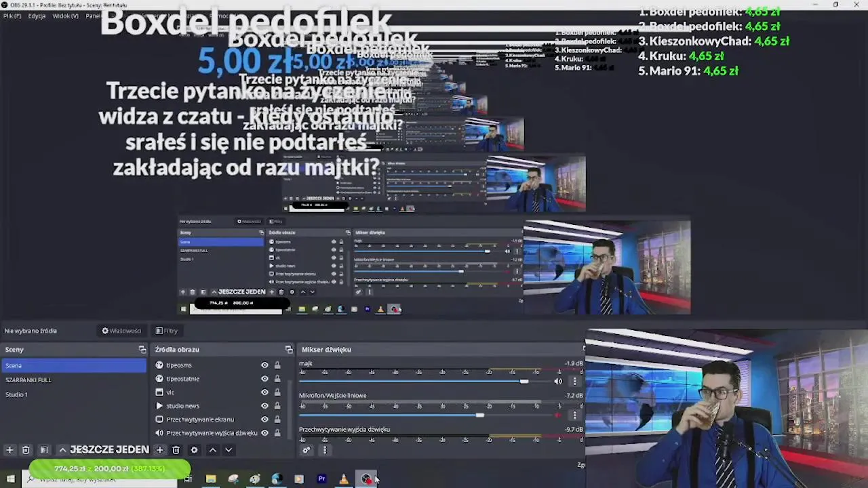
Task: Select the tipeostatnie source row
Action: click(219, 379)
